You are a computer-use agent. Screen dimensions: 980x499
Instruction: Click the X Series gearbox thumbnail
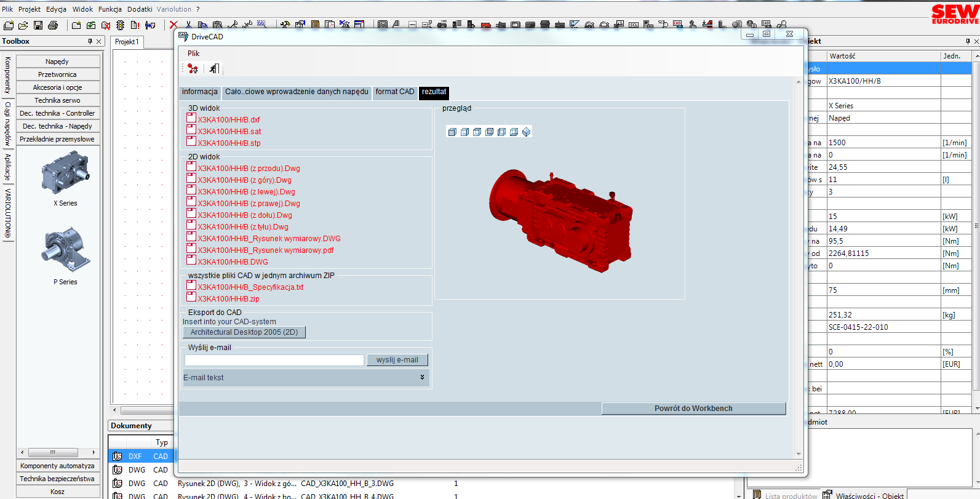point(65,173)
